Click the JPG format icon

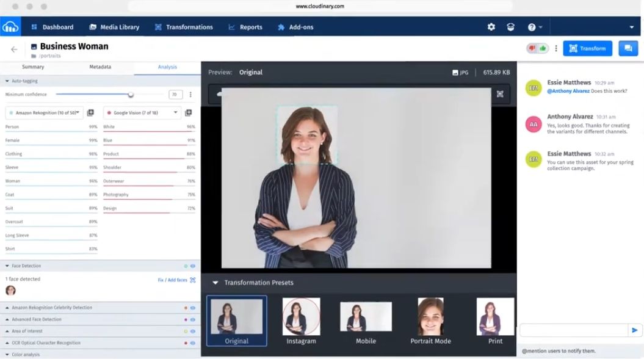coord(455,73)
